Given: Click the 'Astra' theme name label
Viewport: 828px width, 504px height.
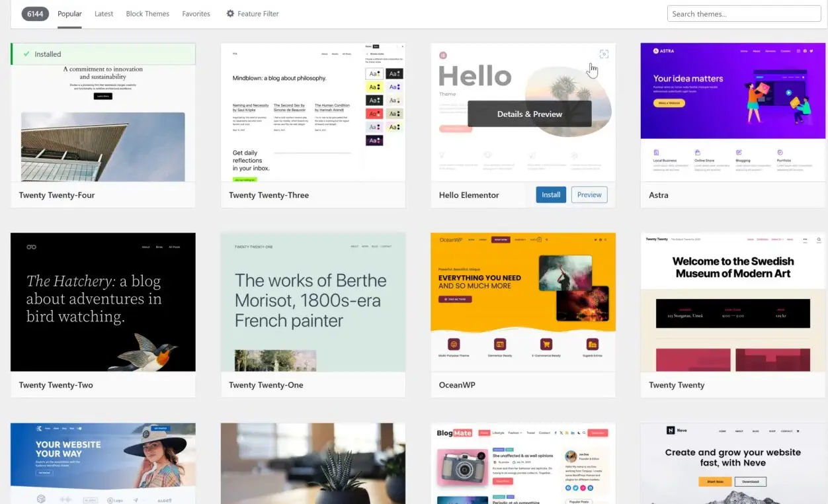Looking at the screenshot, I should tap(659, 195).
